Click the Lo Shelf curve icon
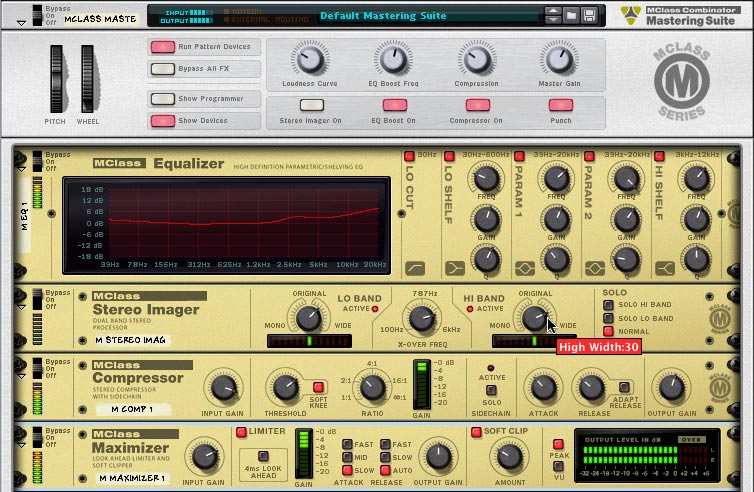Screen dimensions: 754x492 (x=454, y=268)
